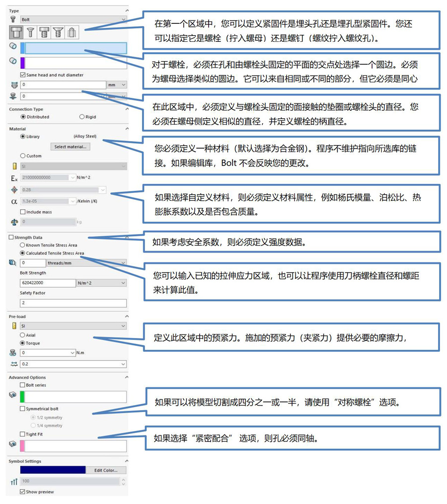Select the Axial pre-load radio button
The image size is (447, 504).
tap(22, 335)
